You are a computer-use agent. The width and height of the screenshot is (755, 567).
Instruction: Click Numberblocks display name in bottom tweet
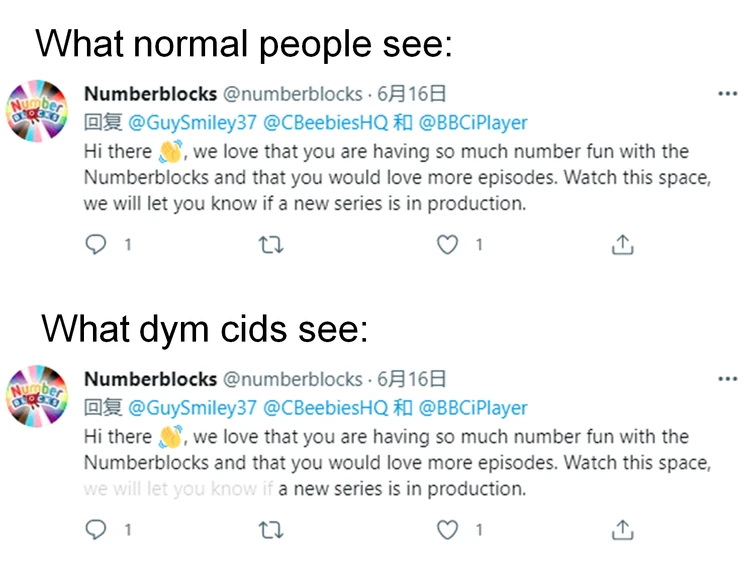pyautogui.click(x=150, y=379)
